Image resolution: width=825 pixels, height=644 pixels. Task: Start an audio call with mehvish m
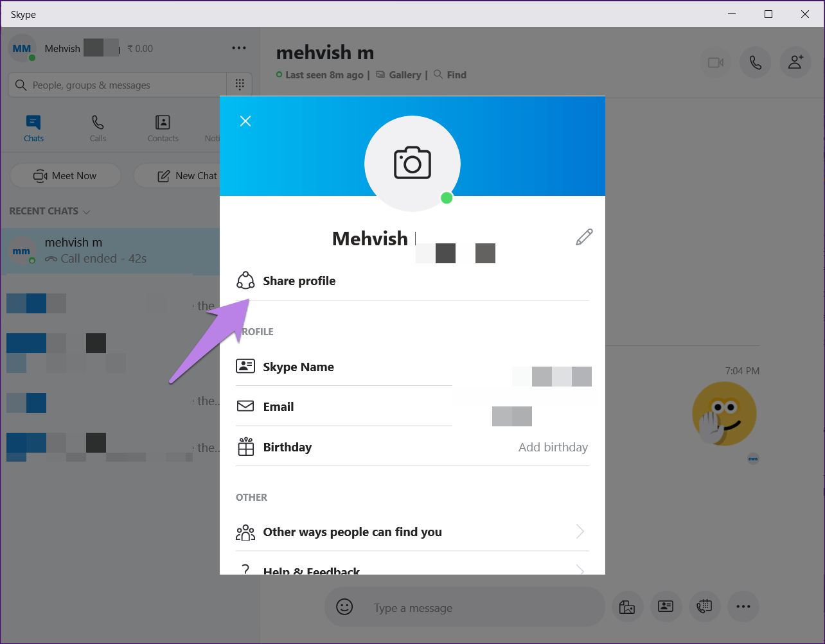pos(756,62)
